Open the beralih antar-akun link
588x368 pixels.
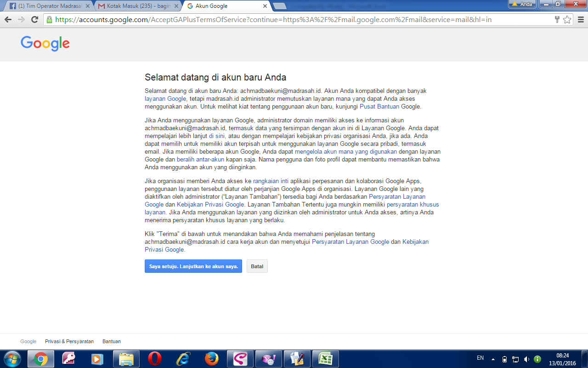(200, 160)
